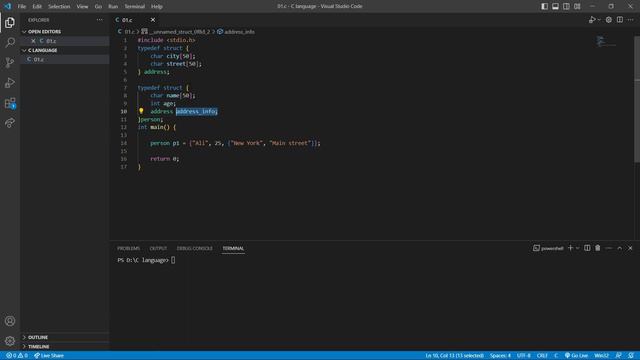This screenshot has width=640, height=360.
Task: Close 01.c in Open Editors list
Action: 33,41
